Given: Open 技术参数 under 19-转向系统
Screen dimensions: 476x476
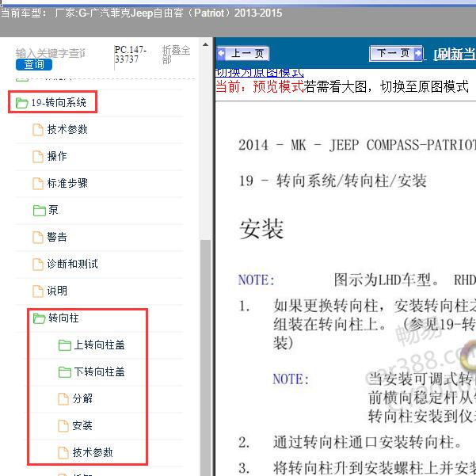Looking at the screenshot, I should coord(67,129).
